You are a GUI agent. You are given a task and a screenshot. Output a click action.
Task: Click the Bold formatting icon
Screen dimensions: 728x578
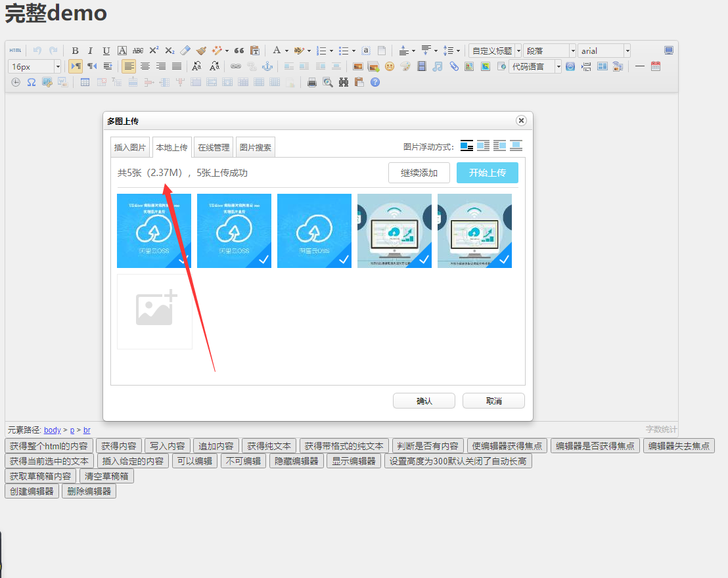pos(75,51)
